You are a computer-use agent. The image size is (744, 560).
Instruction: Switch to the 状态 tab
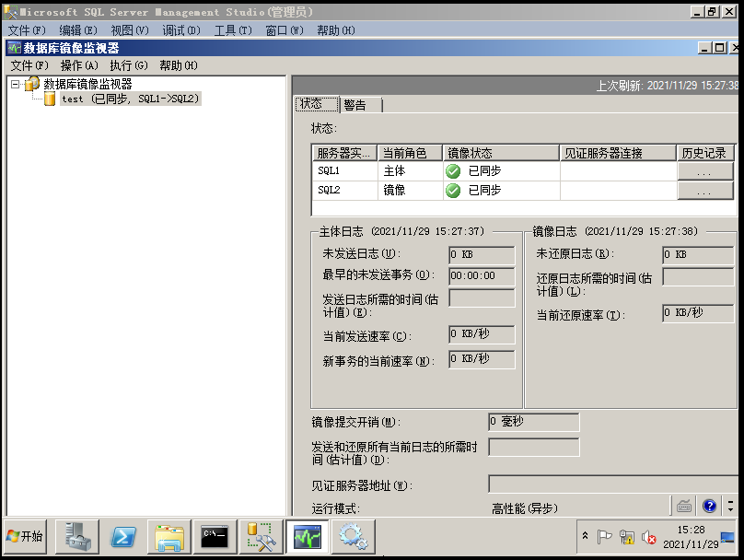(x=318, y=104)
